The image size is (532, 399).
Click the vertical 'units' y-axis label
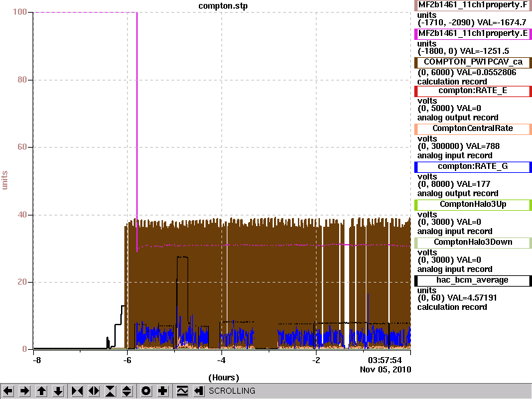pos(5,180)
